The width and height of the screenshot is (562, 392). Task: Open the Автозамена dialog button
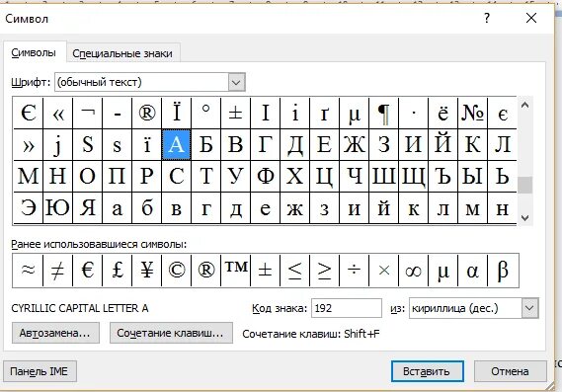coord(55,333)
